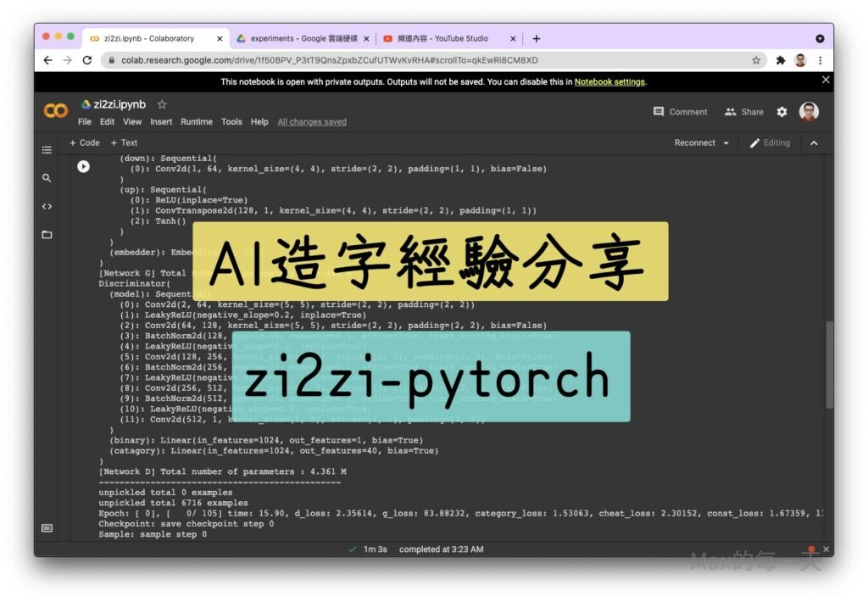
Task: Click the run cell play button
Action: [83, 166]
